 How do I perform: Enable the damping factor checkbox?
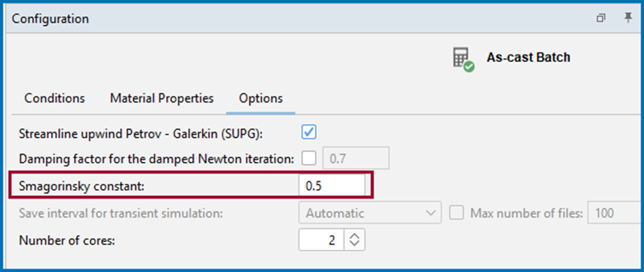(x=309, y=158)
